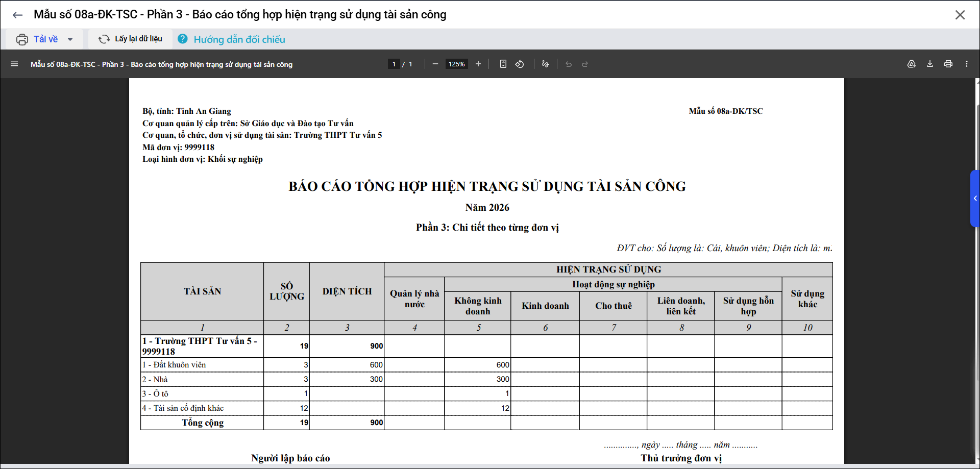The image size is (980, 469).
Task: Download the PDF with the download icon
Action: pyautogui.click(x=930, y=64)
